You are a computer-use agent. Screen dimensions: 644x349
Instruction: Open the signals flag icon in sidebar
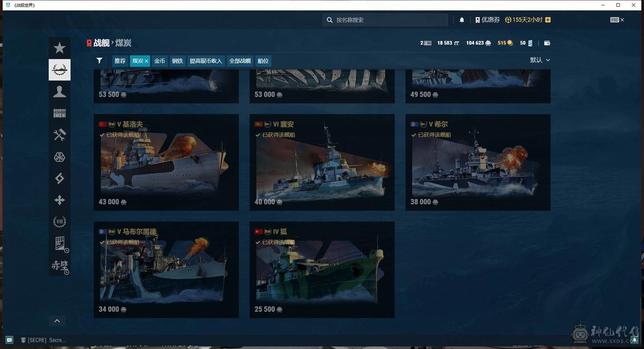(59, 178)
